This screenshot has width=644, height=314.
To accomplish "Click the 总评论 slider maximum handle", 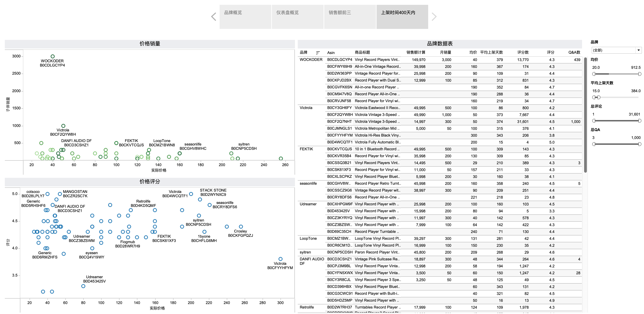I will pyautogui.click(x=640, y=121).
